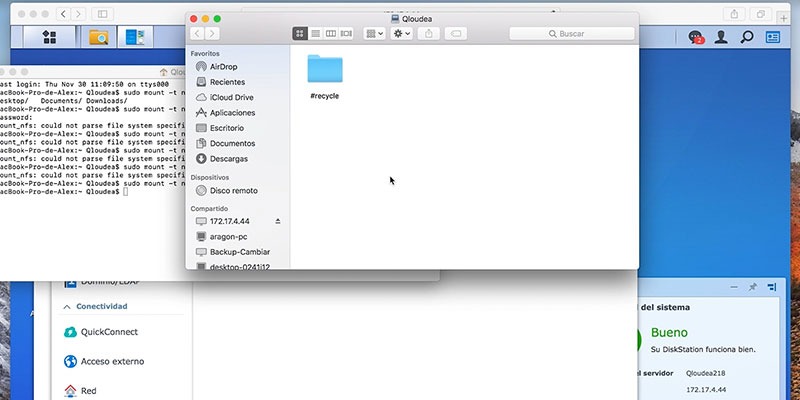This screenshot has height=400, width=800.
Task: Switch Finder to list view
Action: click(316, 34)
